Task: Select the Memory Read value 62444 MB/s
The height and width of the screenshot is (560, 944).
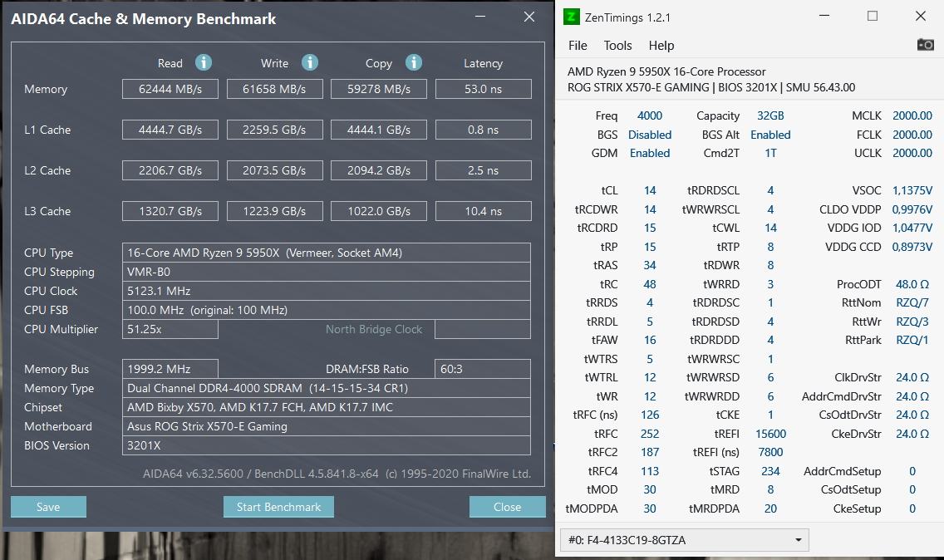Action: pos(170,89)
